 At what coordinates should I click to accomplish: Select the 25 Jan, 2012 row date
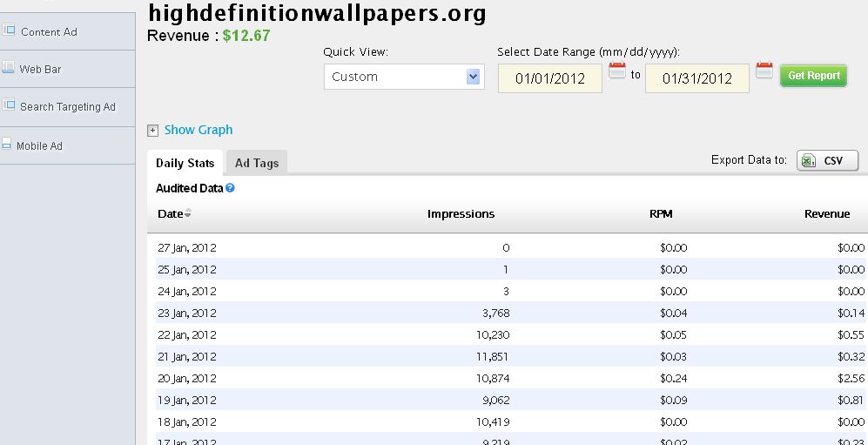click(x=187, y=270)
